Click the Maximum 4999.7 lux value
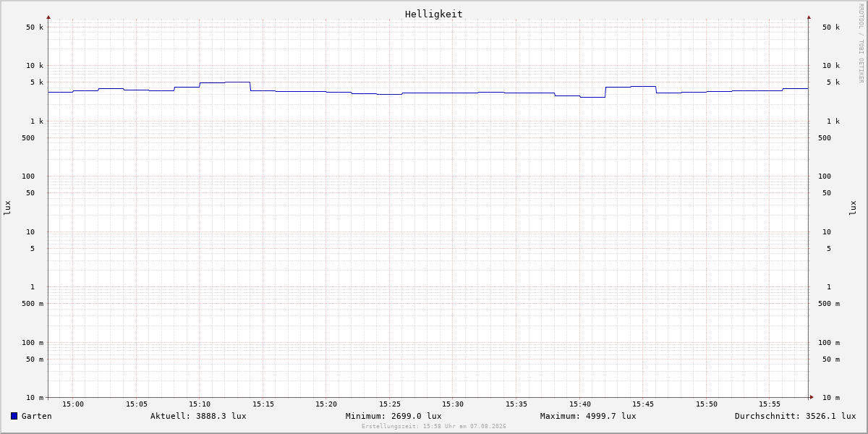 [x=588, y=416]
